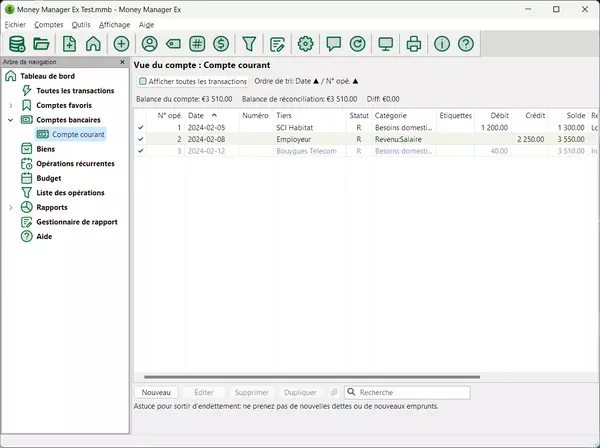Click the new database toolbar icon
The height and width of the screenshot is (448, 600).
tap(16, 44)
